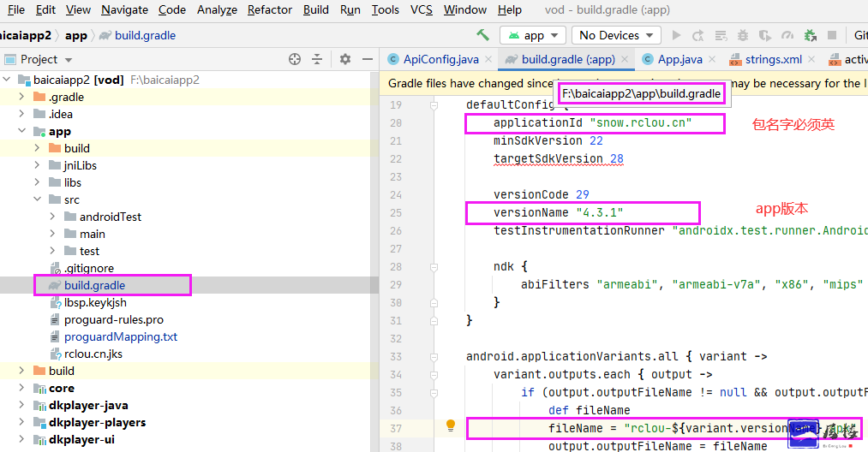Click line number 26 in the gutter
The height and width of the screenshot is (452, 868).
[x=396, y=230]
